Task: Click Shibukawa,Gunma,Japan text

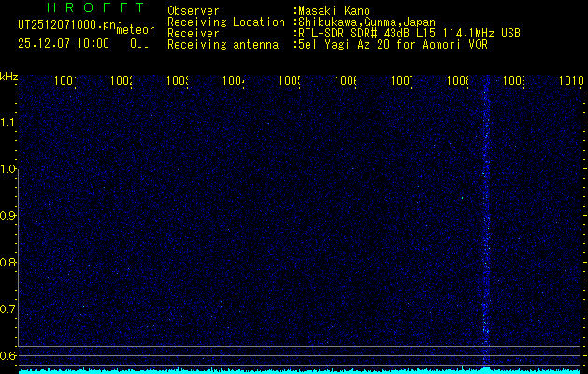Action: tap(366, 22)
